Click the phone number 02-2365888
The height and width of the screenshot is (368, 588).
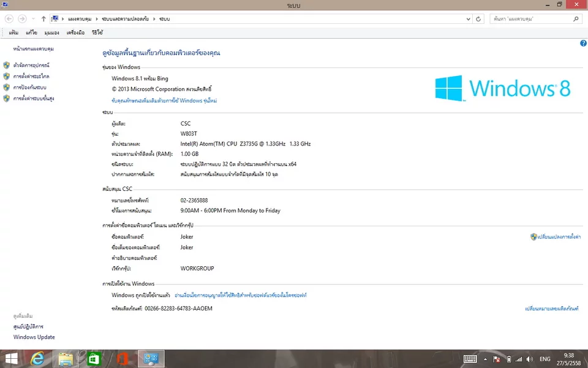[x=194, y=201]
